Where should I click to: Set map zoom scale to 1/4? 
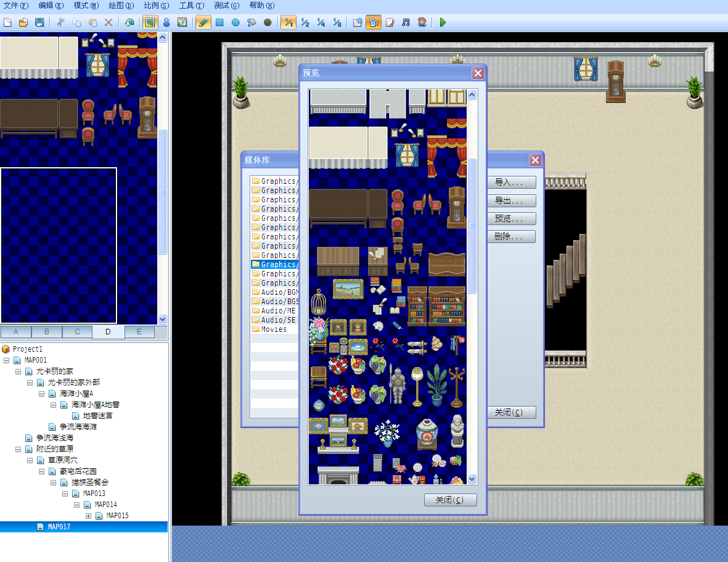(321, 22)
